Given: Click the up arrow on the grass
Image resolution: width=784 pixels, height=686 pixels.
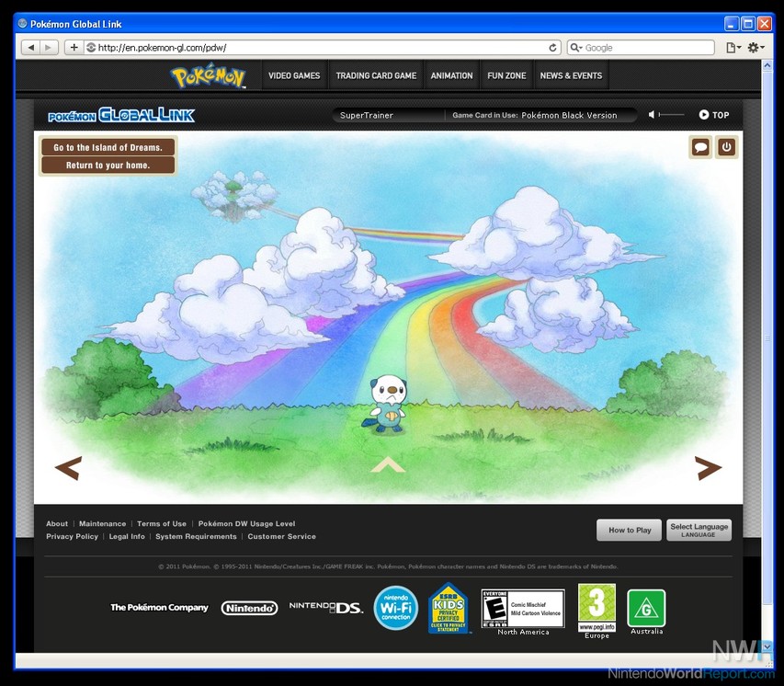Looking at the screenshot, I should pyautogui.click(x=388, y=464).
